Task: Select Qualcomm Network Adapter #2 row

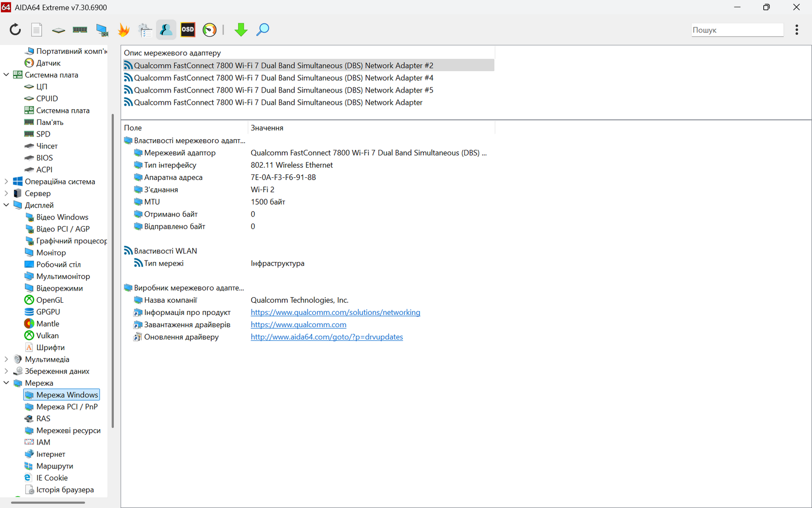Action: click(x=309, y=66)
